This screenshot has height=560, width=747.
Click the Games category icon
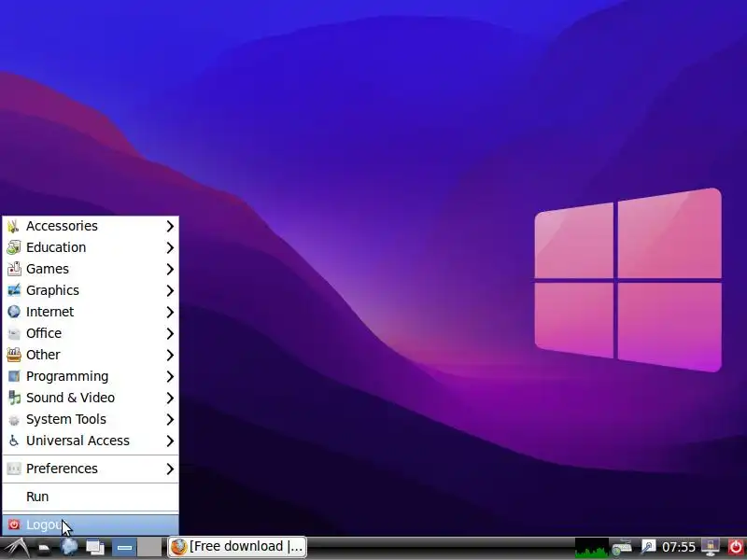[x=14, y=269]
